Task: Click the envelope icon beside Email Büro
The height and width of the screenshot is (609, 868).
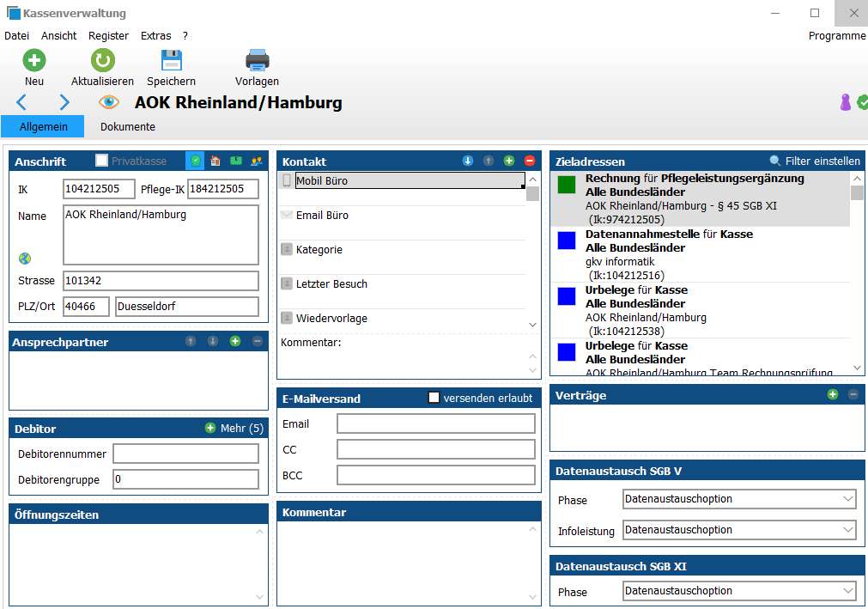Action: [287, 215]
